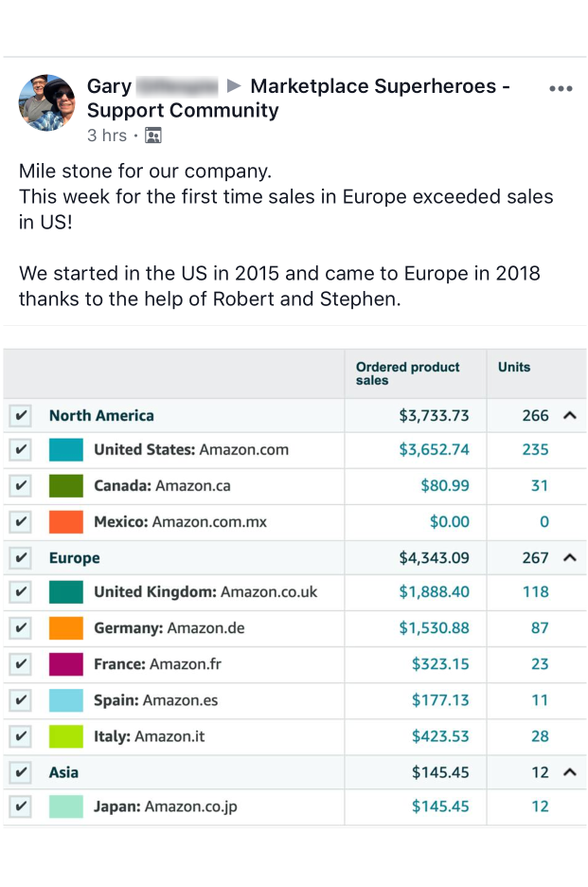The width and height of the screenshot is (588, 887).
Task: Click the United Kingdom $1,888.40 sales figure
Action: pos(434,592)
